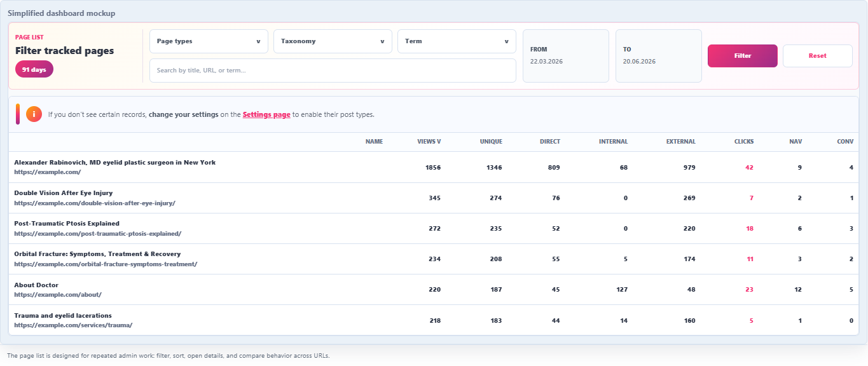Click clicks value 23
868x366 pixels.
click(x=750, y=290)
